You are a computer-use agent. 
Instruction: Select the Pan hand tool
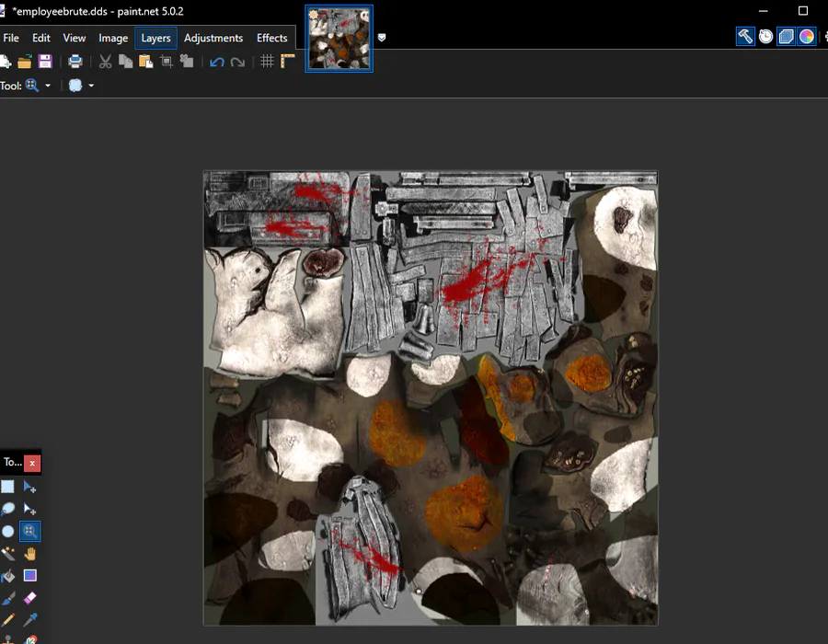click(29, 553)
